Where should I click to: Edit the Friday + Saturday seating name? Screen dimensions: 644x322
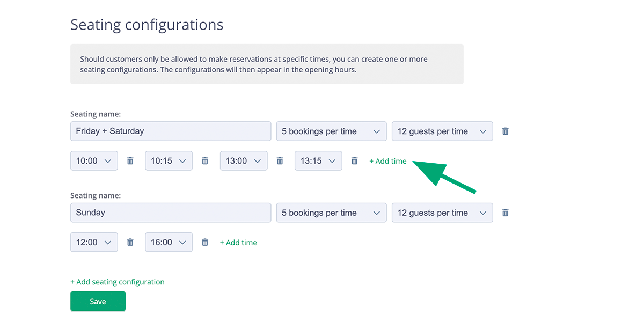(x=170, y=131)
